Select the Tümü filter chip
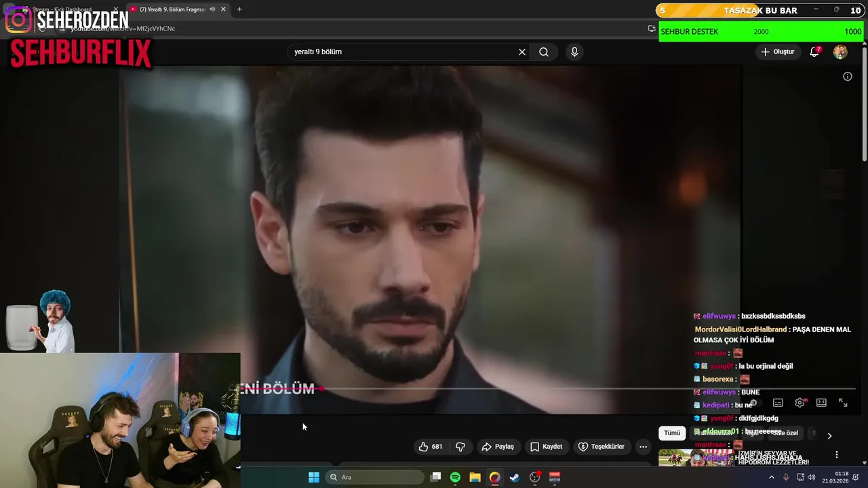The image size is (868, 488). point(672,433)
